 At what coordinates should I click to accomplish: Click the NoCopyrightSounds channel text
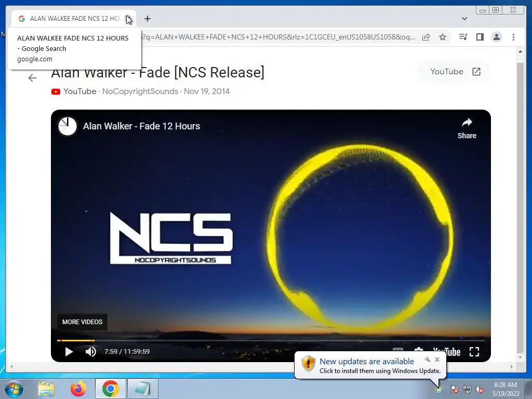tap(140, 91)
